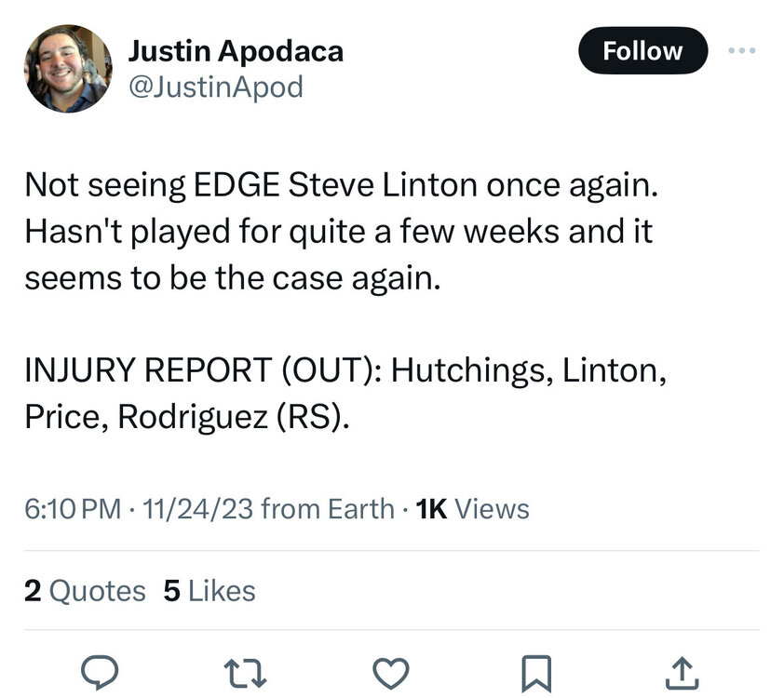Click the 6:10 PM post time
Screen dimensions: 784x698
tap(73, 509)
